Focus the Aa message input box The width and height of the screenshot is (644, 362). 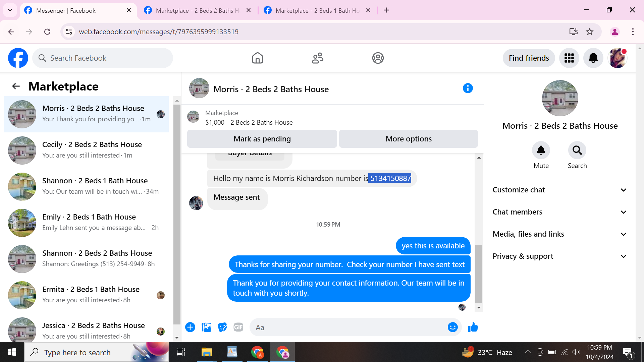(x=349, y=327)
